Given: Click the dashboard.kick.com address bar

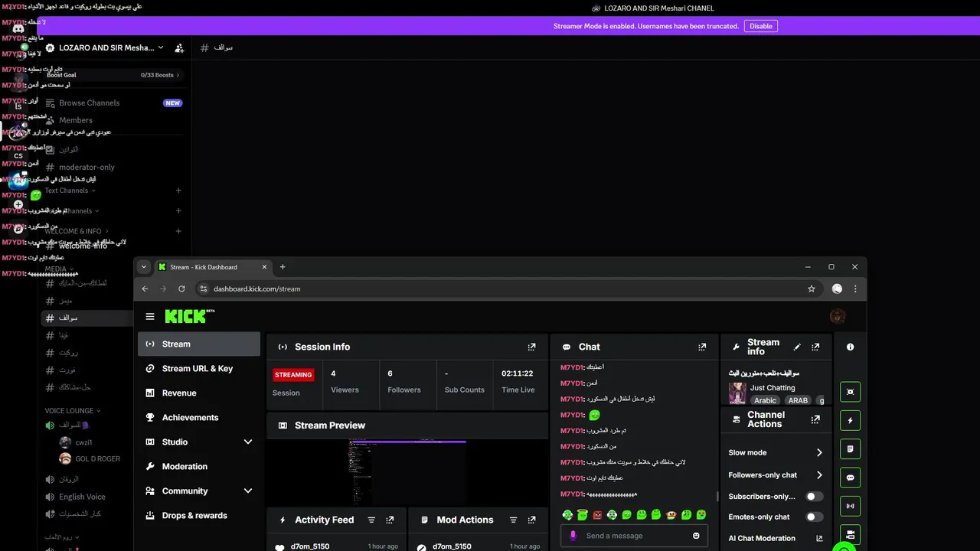Looking at the screenshot, I should click(507, 289).
